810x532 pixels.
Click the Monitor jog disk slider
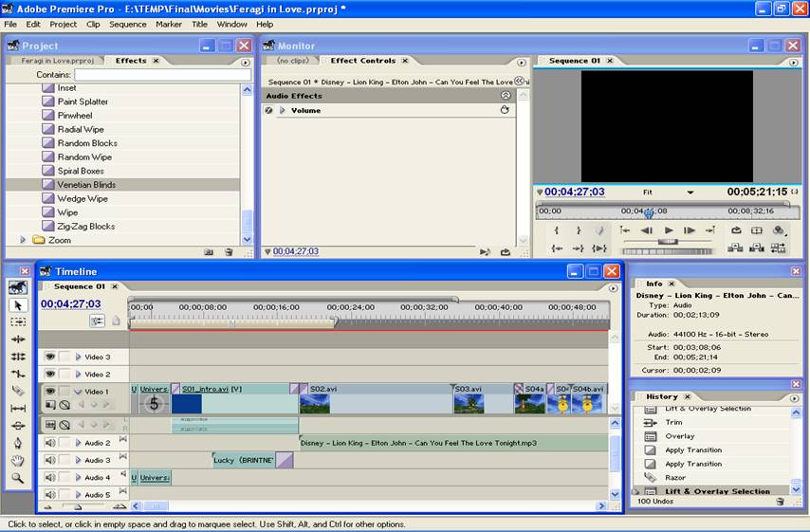click(x=668, y=251)
